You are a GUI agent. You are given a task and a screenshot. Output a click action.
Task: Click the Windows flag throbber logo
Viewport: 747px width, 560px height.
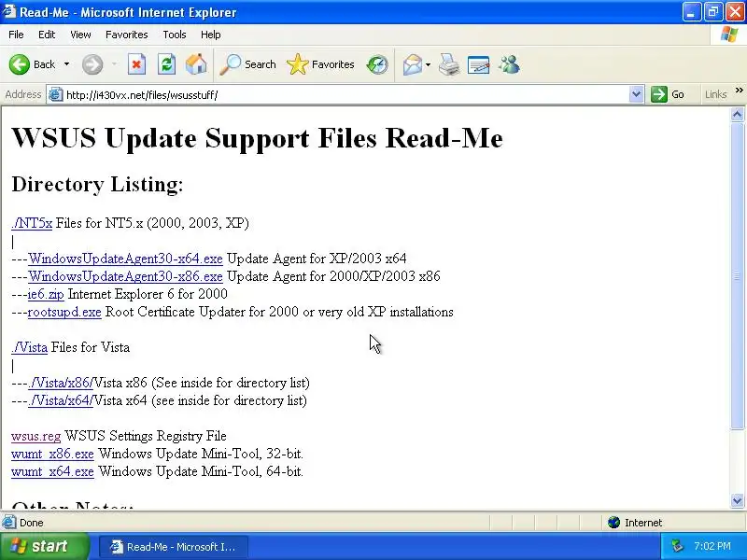pos(728,35)
